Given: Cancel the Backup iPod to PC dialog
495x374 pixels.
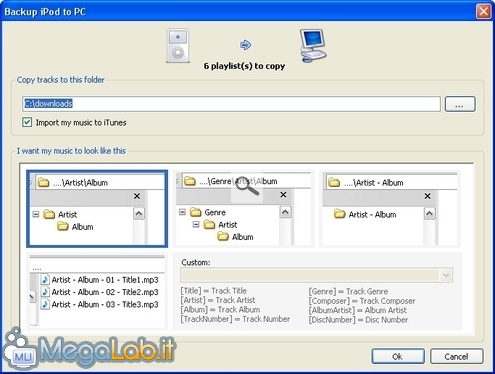Looking at the screenshot, I should tap(456, 356).
